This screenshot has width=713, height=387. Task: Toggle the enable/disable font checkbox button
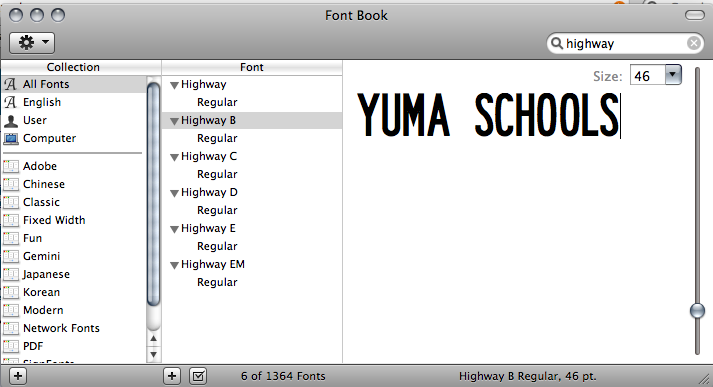point(198,376)
